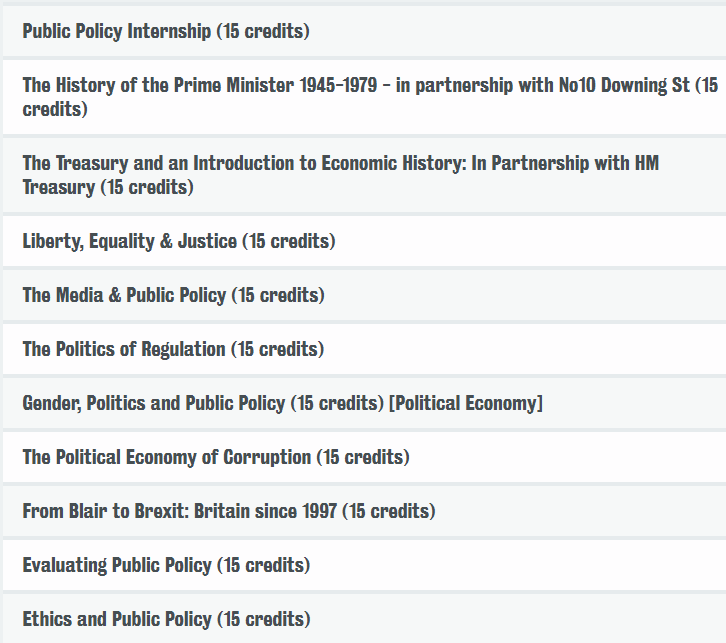Open the Public Policy Internship module row
Image resolution: width=726 pixels, height=643 pixels.
pos(364,31)
